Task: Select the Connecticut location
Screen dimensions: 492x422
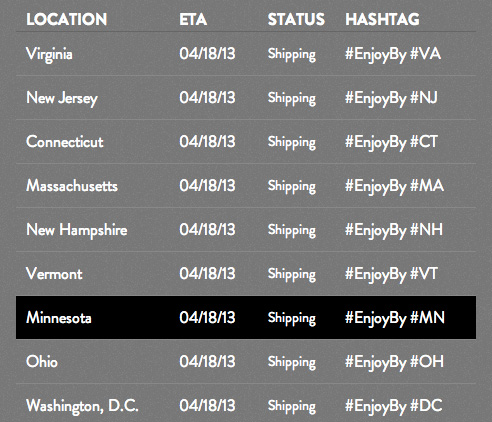Action: 65,142
